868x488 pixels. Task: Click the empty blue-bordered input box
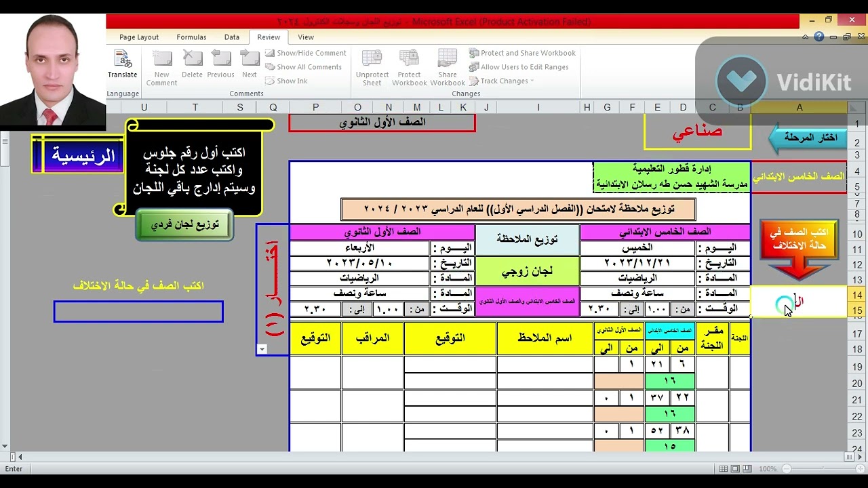pos(138,312)
